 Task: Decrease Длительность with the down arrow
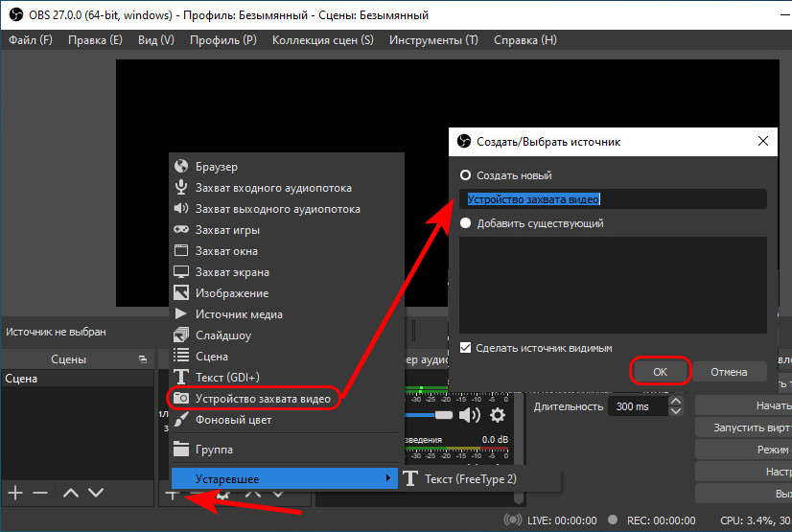(676, 411)
